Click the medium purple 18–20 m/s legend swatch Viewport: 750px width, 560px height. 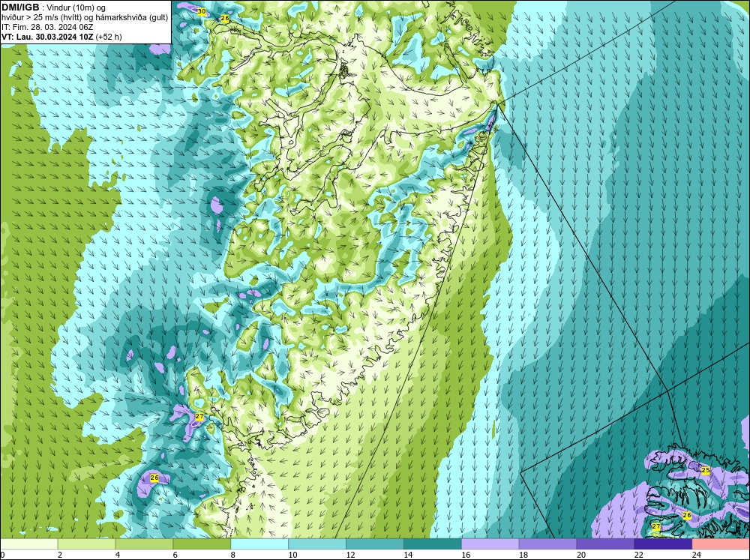coord(547,544)
